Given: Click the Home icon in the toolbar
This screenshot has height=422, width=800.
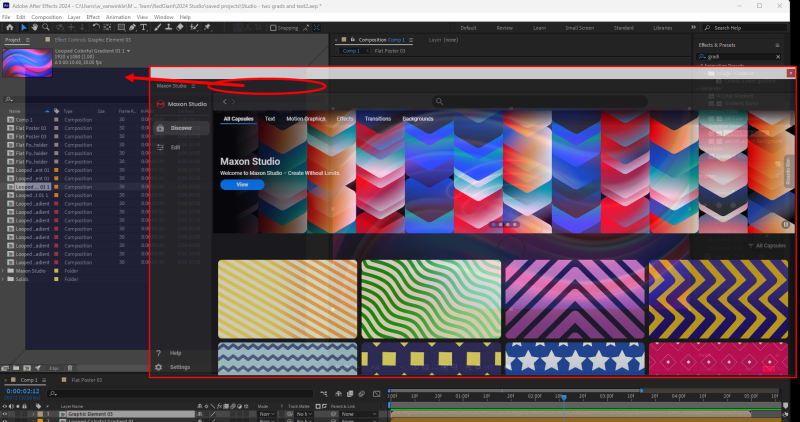Looking at the screenshot, I should 10,28.
